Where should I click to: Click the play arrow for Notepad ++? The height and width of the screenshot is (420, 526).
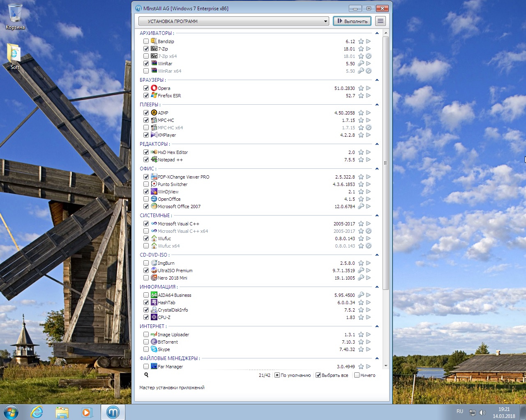tap(369, 160)
